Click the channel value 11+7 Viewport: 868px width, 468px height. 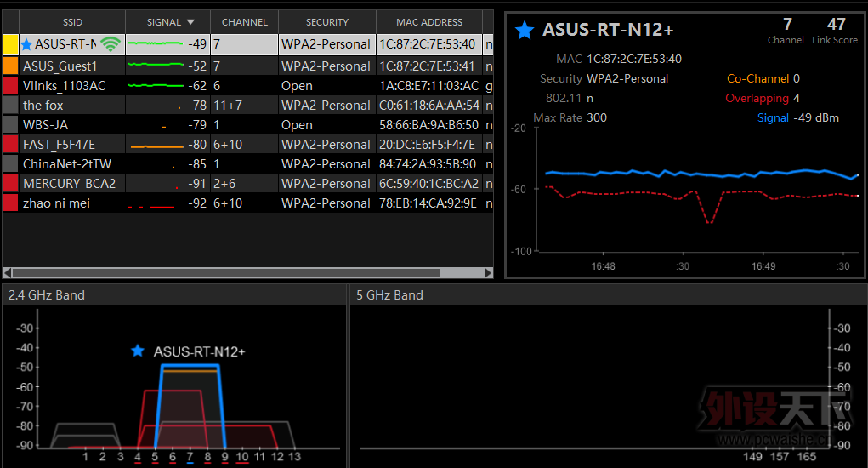[228, 106]
